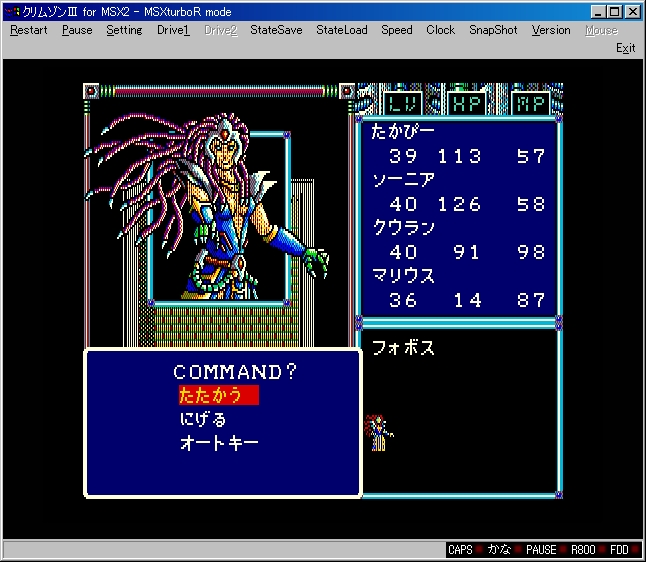This screenshot has height=562, width=646.
Task: Click the FDD indicator in the status bar
Action: (620, 550)
